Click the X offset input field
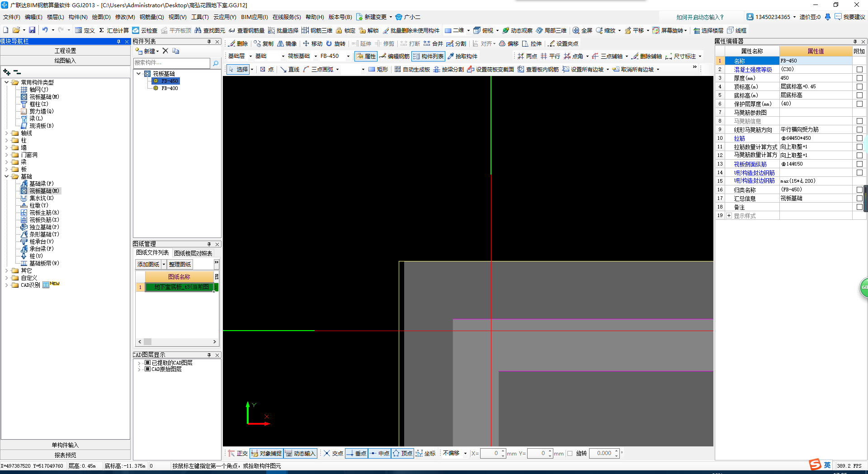This screenshot has height=474, width=868. tap(490, 453)
